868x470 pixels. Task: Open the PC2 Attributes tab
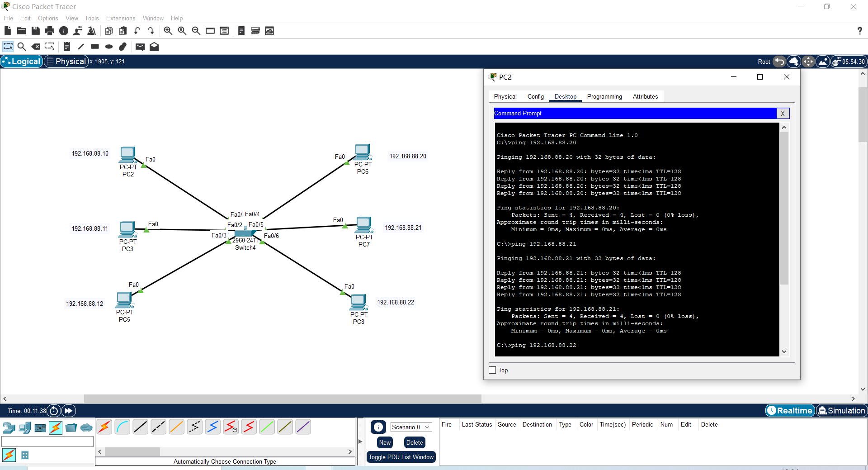click(x=645, y=96)
